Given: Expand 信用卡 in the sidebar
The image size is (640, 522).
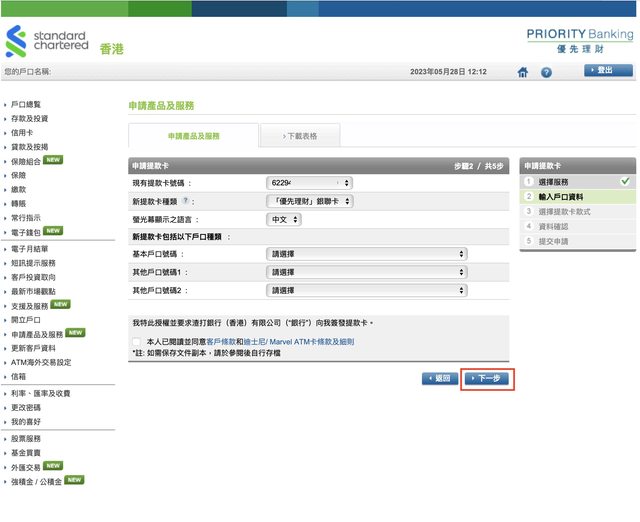Looking at the screenshot, I should point(22,132).
